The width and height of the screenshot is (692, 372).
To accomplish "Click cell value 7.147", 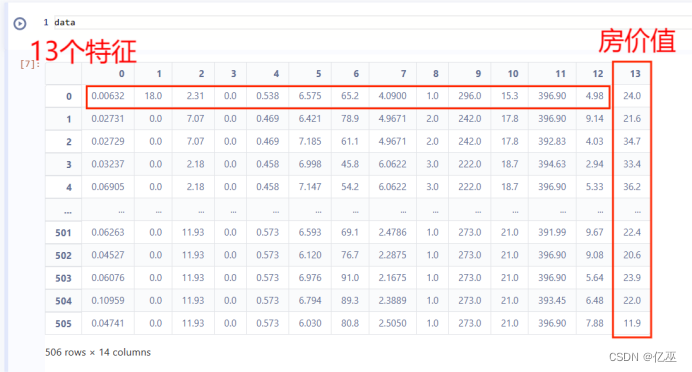I will 310,187.
